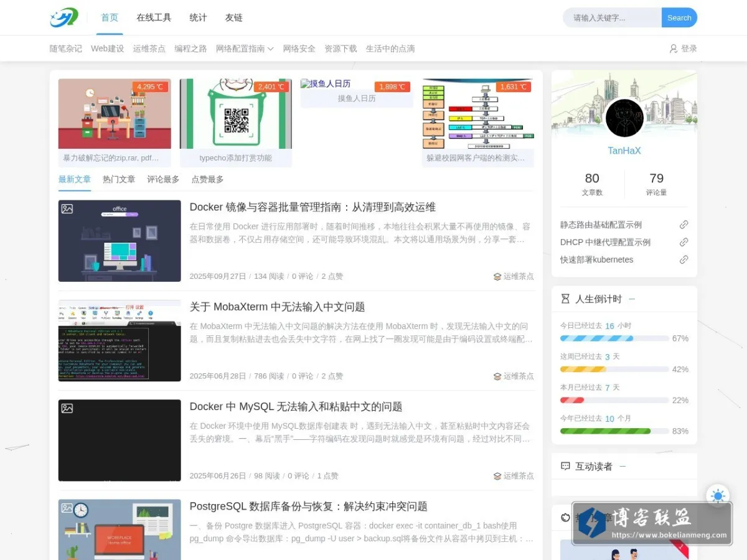The image size is (747, 560).
Task: Open 运维茶点 tag on MobaXterm article
Action: click(519, 376)
